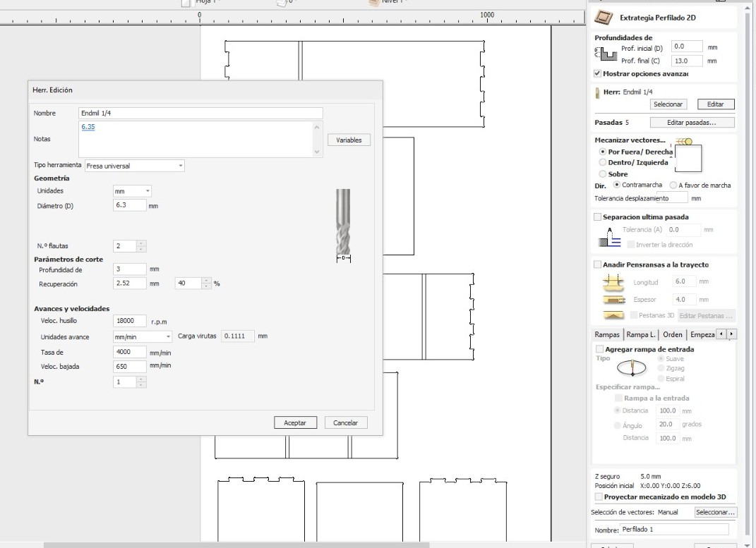
Task: Switch to the Orden tab
Action: coord(672,335)
